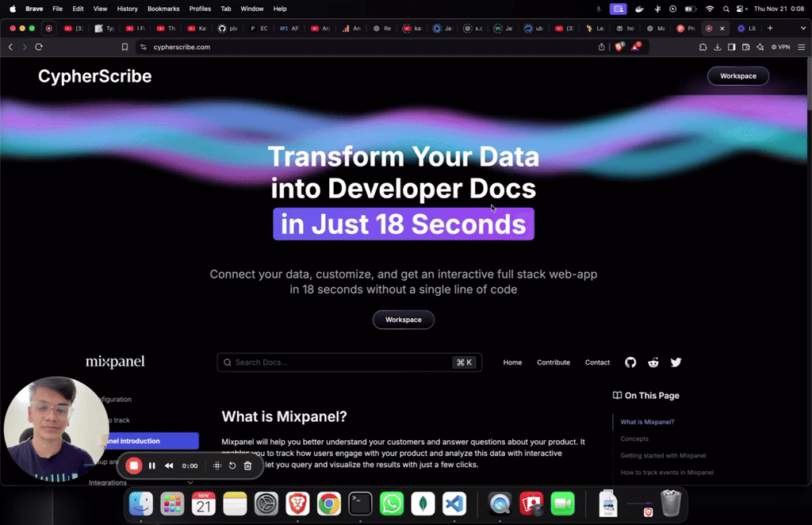
Task: Open Control Center in the menu bar
Action: 741,9
